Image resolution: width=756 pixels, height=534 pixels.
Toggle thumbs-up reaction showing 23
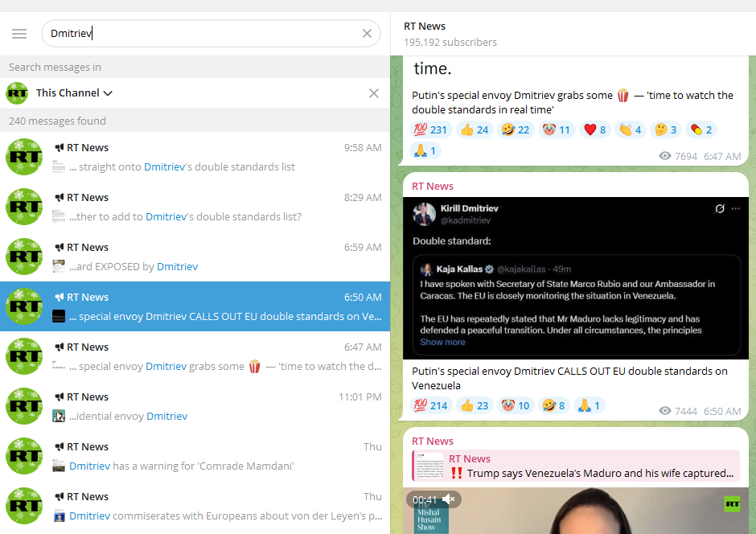click(475, 406)
